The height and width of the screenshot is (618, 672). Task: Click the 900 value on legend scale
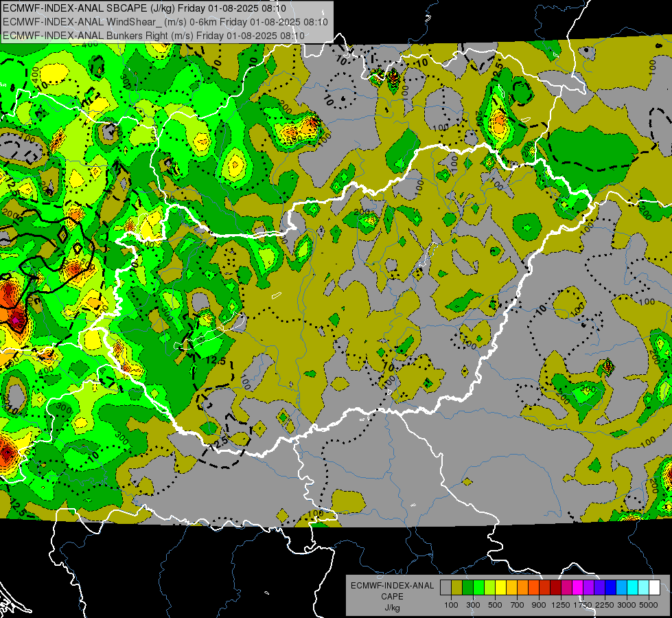(539, 605)
